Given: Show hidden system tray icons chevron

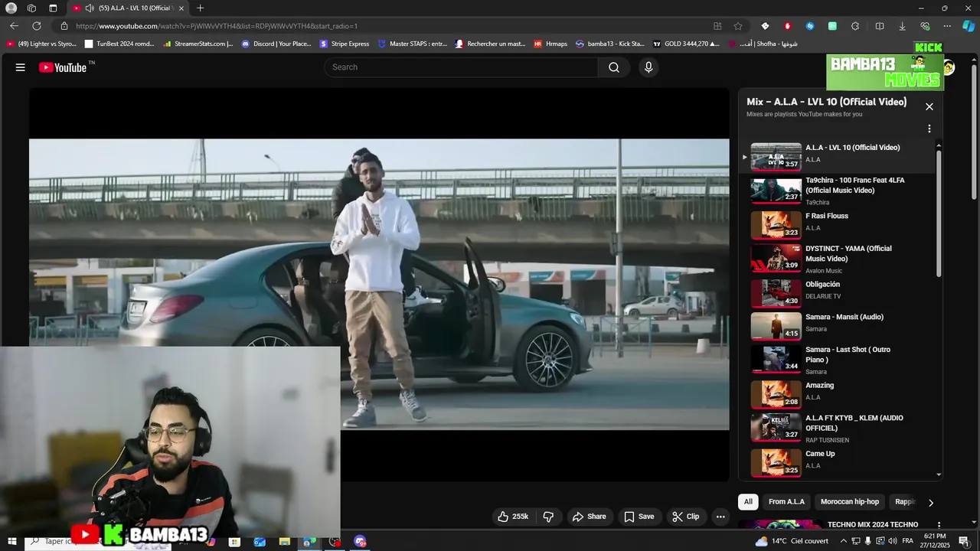Looking at the screenshot, I should (x=844, y=541).
